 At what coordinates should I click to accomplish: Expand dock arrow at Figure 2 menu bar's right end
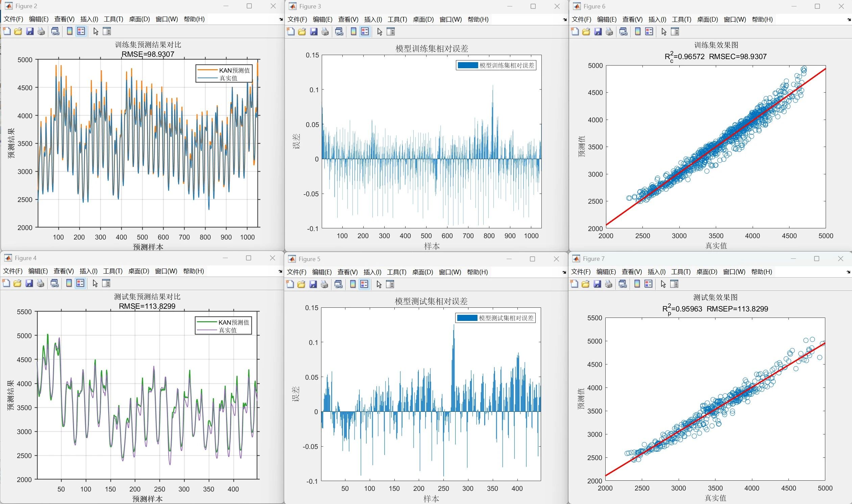click(x=281, y=19)
